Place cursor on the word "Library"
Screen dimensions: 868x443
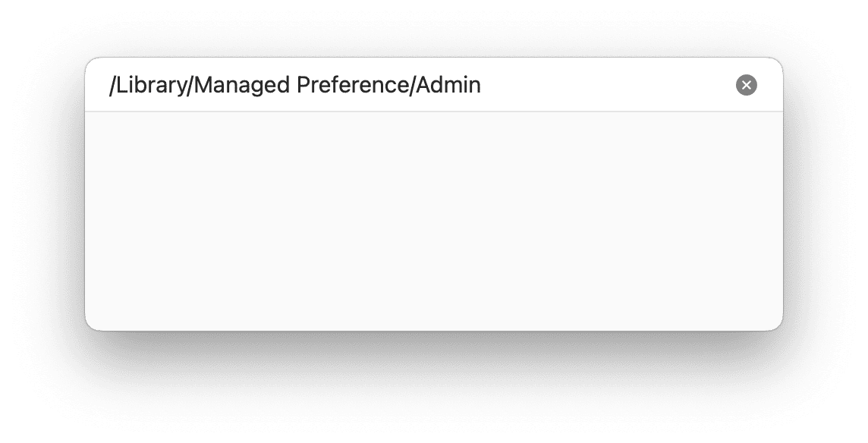[151, 85]
